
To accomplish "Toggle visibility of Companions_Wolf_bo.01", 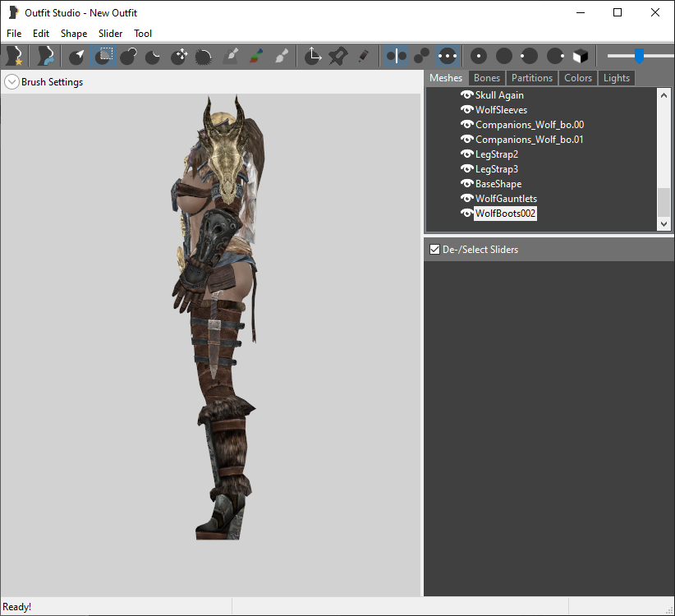I will [467, 139].
